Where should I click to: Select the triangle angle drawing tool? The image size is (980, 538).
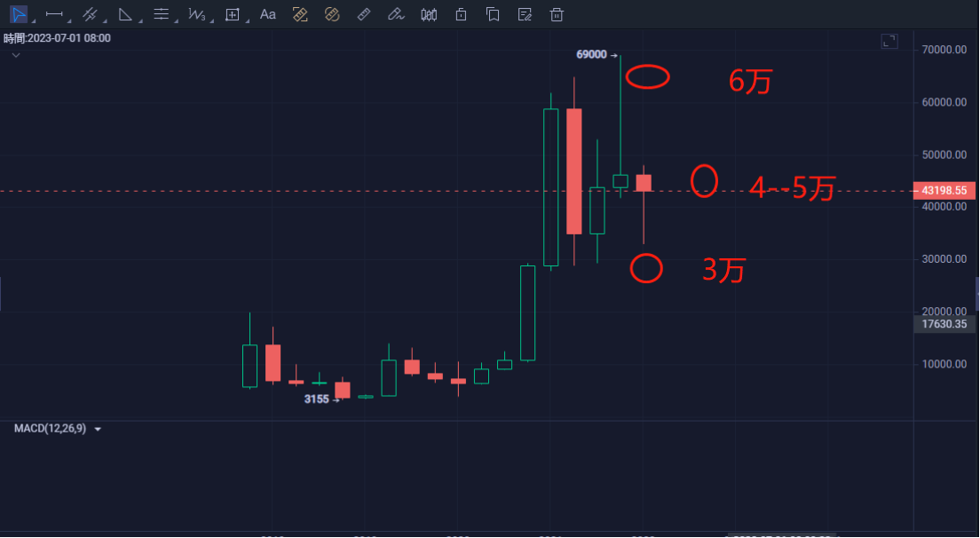pyautogui.click(x=125, y=13)
